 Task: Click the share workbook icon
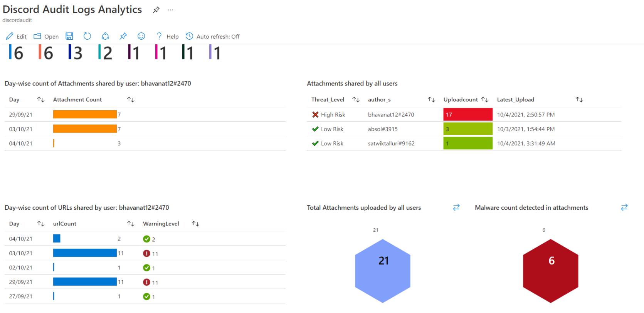105,36
